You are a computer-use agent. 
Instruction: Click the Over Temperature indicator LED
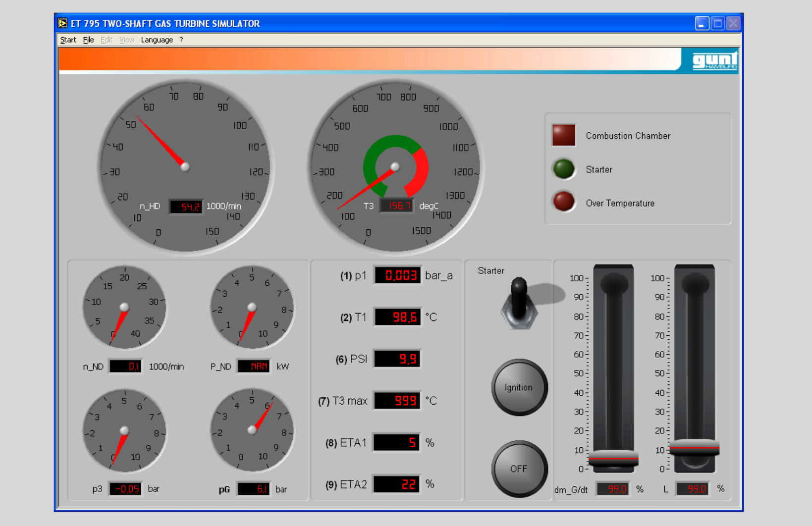[x=564, y=202]
